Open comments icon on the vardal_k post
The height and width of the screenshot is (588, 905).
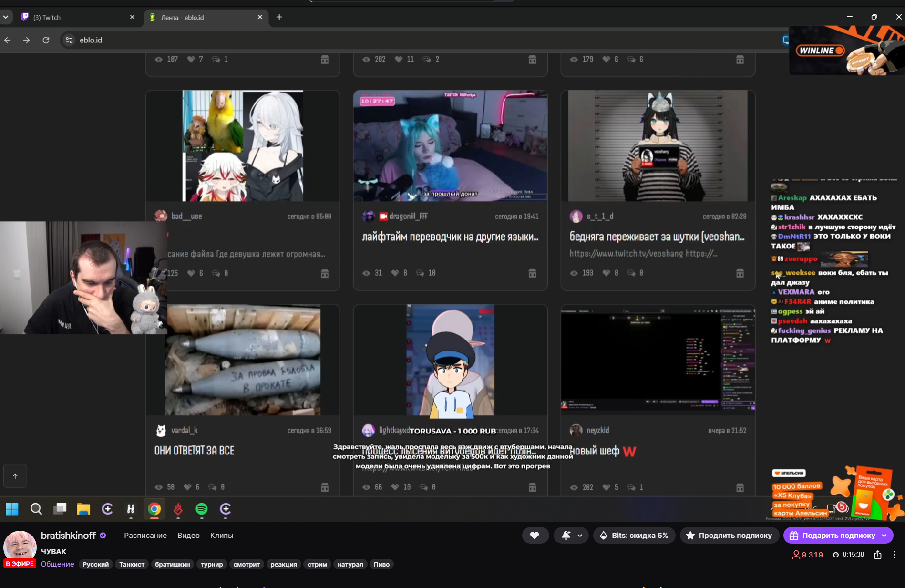[213, 487]
